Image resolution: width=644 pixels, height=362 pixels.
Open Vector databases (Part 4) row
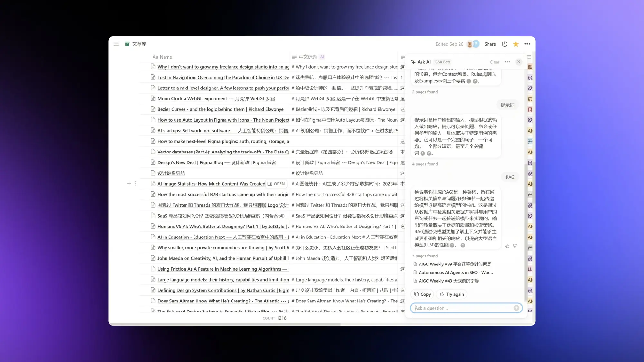coord(223,152)
